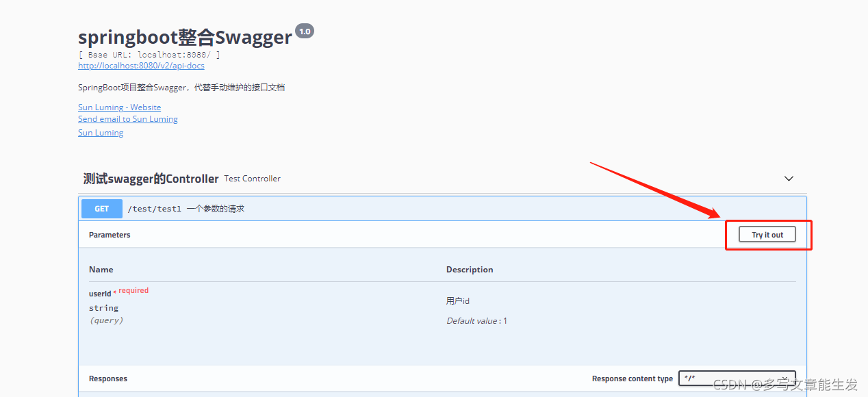Open the Response content type dropdown
The image size is (868, 397).
click(737, 379)
